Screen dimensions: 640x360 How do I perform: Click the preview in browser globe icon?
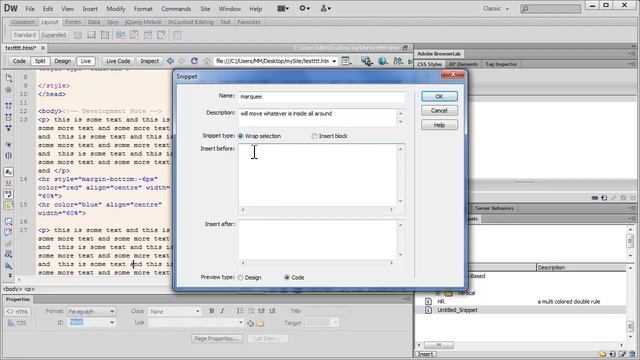pos(382,61)
